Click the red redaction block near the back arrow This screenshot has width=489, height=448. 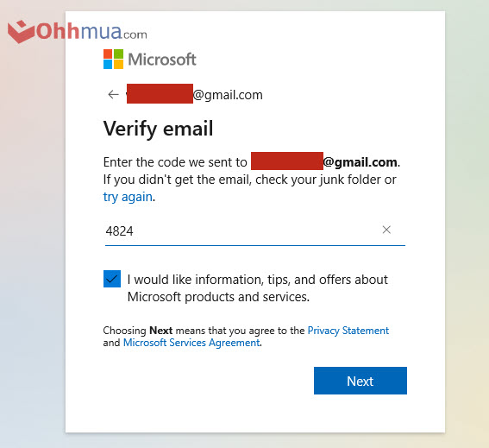160,93
